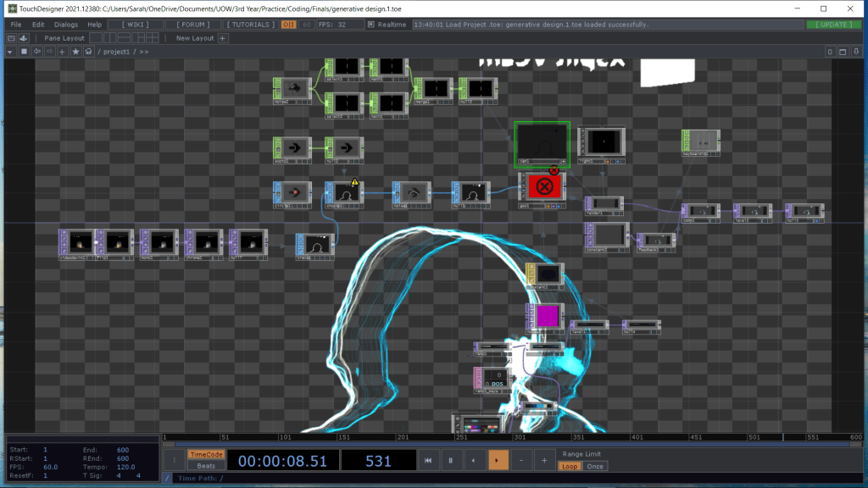Expand the pane type dropdown arrow
The width and height of the screenshot is (868, 488).
[x=9, y=52]
